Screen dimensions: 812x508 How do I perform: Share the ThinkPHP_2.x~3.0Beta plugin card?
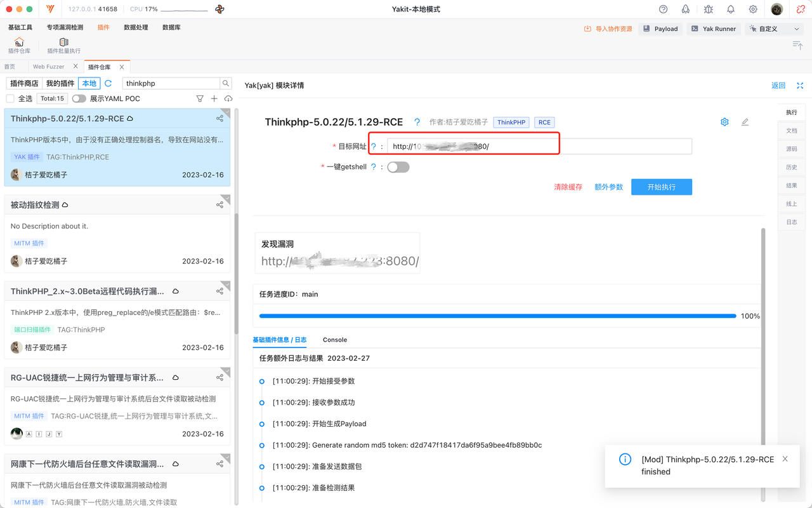[x=219, y=291]
